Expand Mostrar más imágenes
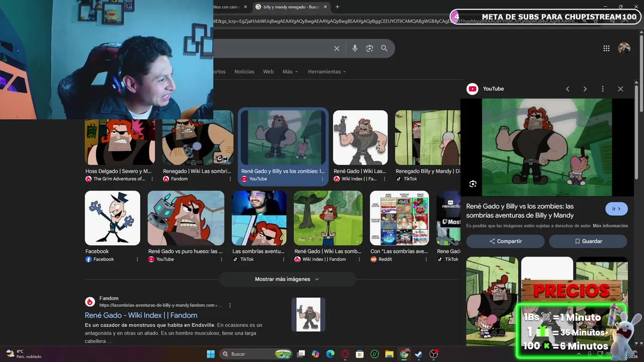 [287, 279]
